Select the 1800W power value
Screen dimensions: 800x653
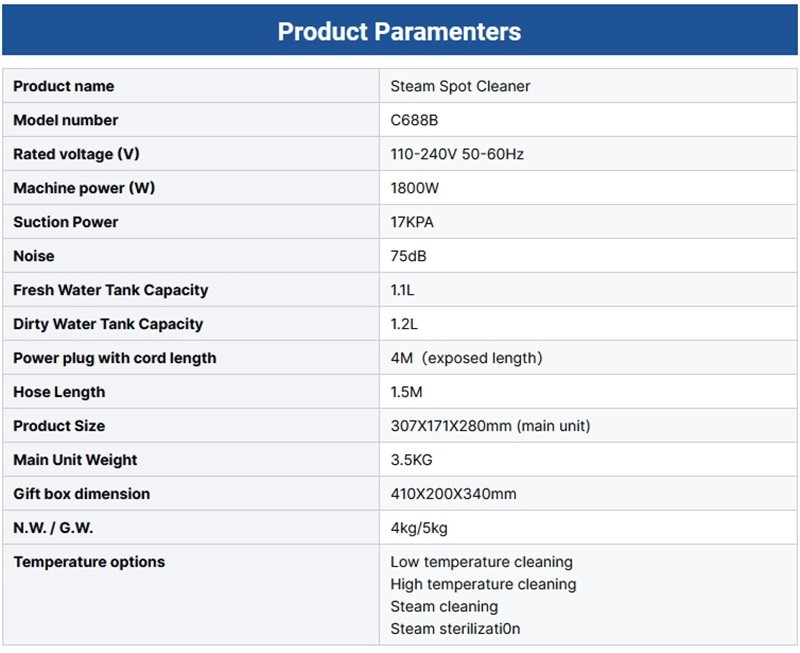pyautogui.click(x=415, y=188)
